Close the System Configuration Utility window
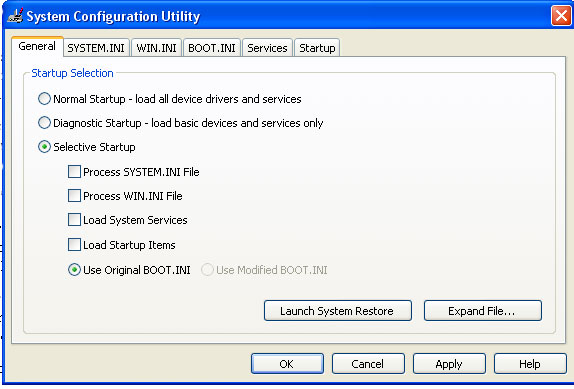This screenshot has height=389, width=574. pyautogui.click(x=561, y=16)
